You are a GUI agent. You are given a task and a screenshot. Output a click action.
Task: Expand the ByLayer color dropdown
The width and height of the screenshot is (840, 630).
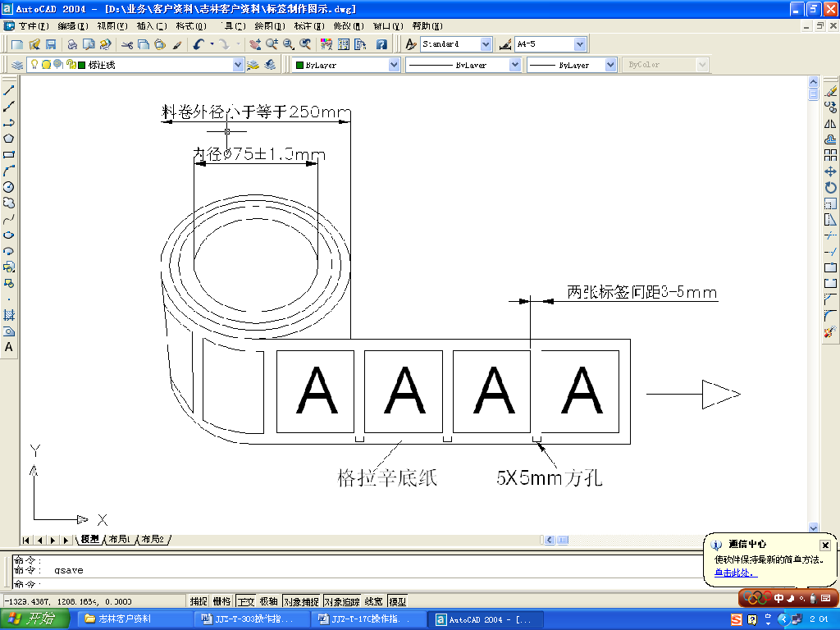pos(394,65)
